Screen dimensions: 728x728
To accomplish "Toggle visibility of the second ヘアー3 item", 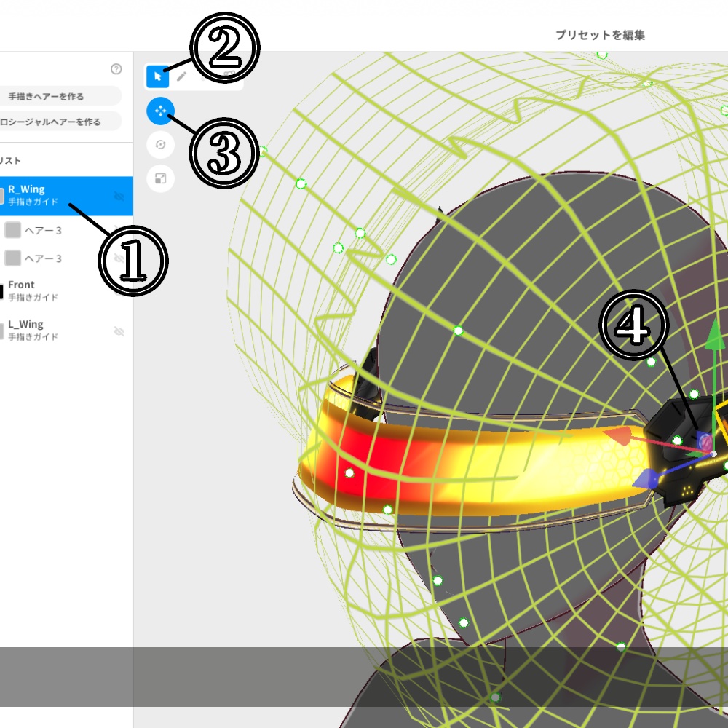I will [120, 258].
